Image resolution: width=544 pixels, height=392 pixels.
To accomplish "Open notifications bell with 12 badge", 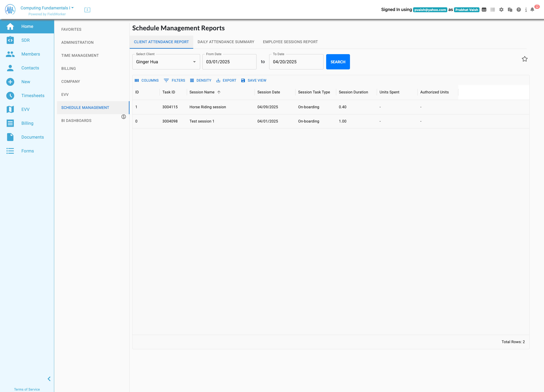I will pos(532,10).
